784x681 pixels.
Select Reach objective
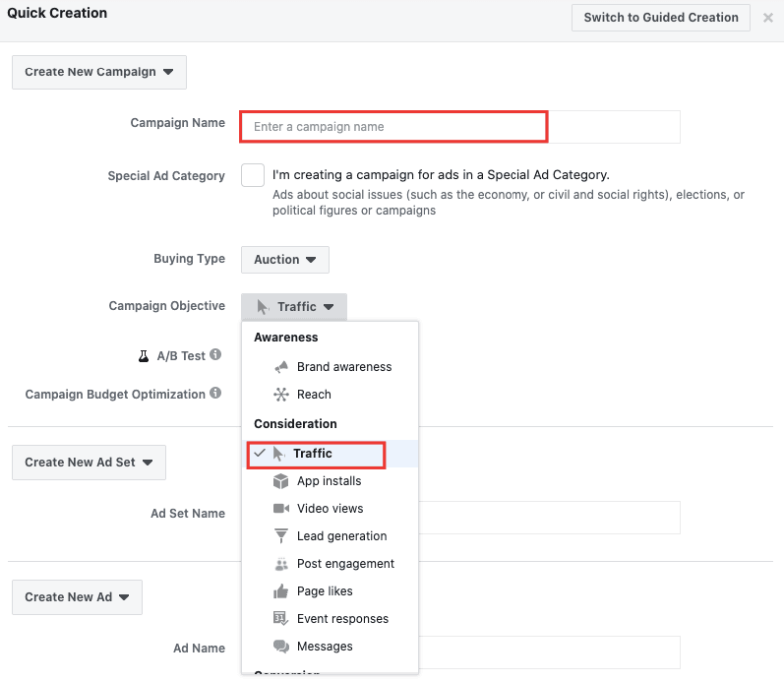click(x=330, y=395)
